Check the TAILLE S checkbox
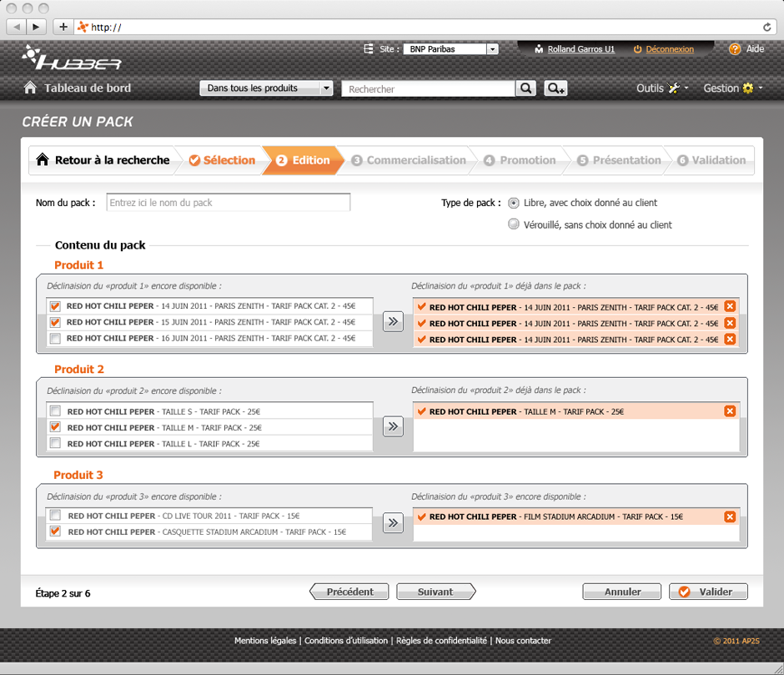The image size is (784, 675). tap(55, 411)
